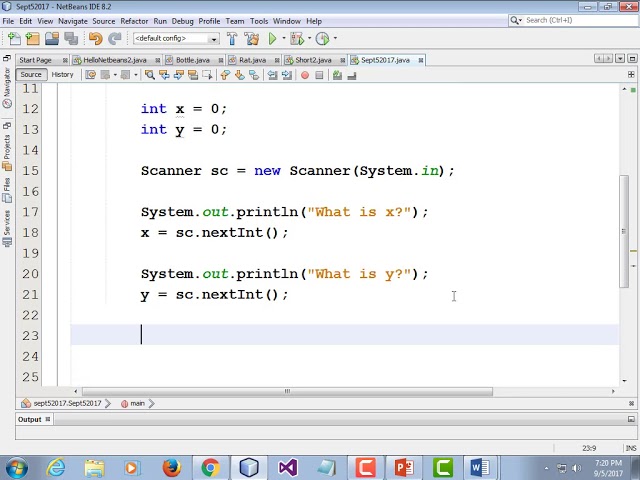640x480 pixels.
Task: Click the Save All toolbar icon
Action: pos(71,38)
